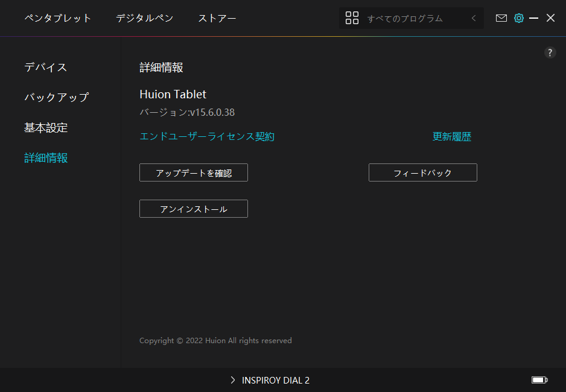Expand the INSPIROY DIAL 2 device chevron
The height and width of the screenshot is (392, 566).
[x=233, y=380]
